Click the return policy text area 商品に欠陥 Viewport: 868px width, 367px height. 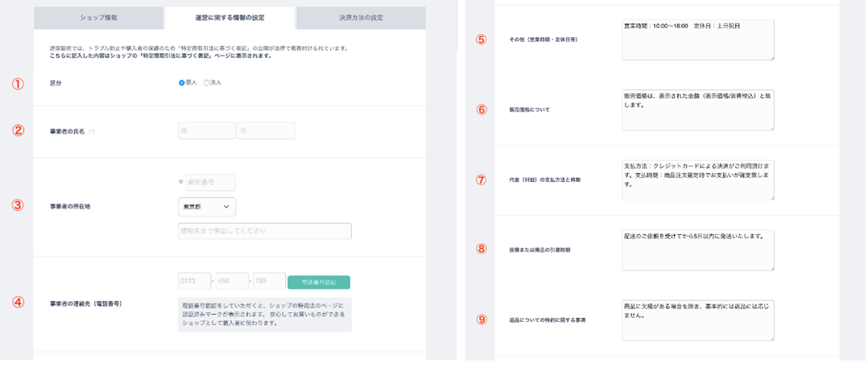coord(697,320)
